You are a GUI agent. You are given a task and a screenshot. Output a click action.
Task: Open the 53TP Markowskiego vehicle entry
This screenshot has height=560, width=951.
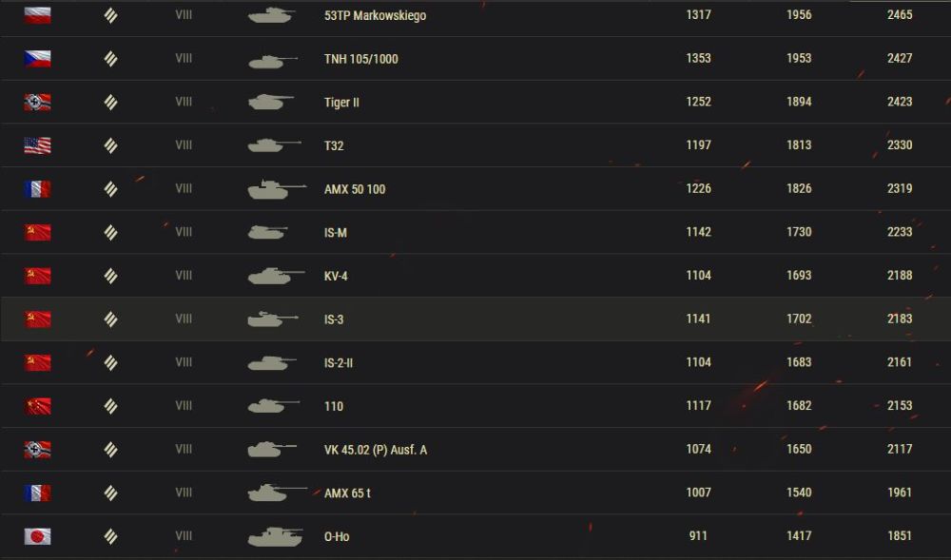tap(375, 16)
